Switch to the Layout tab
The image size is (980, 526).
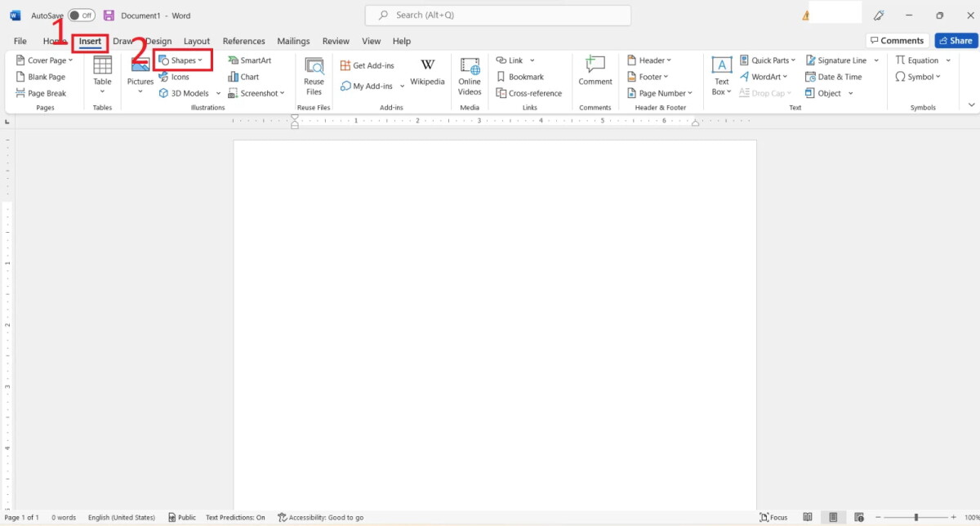click(x=197, y=41)
